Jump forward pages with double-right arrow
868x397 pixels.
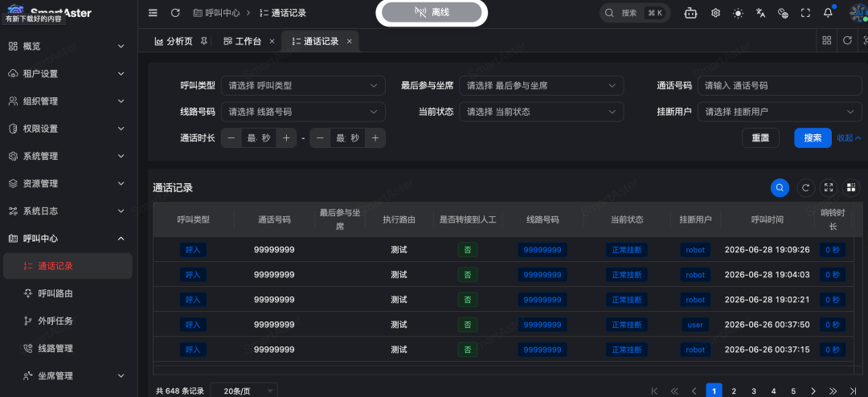pyautogui.click(x=833, y=391)
